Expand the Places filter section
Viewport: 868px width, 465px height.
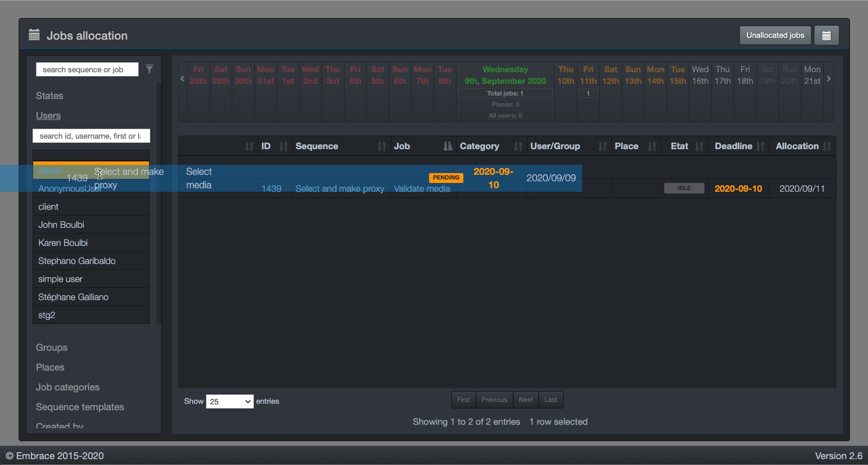[x=50, y=367]
